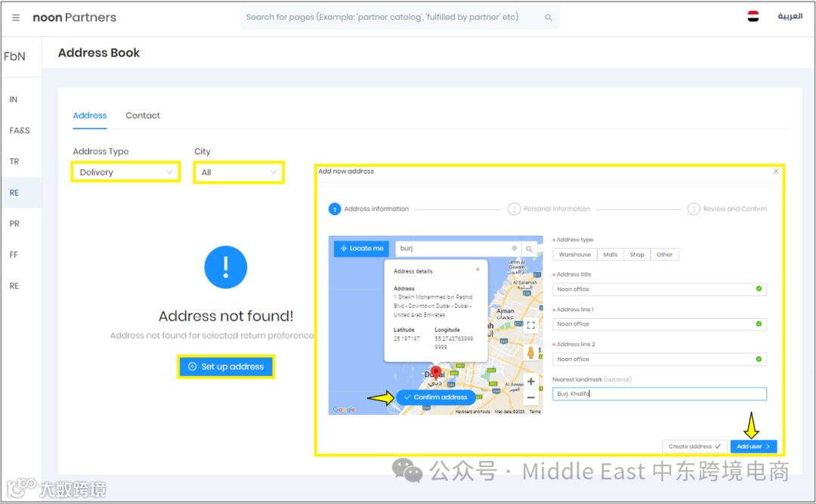Expand the City All dropdown
The height and width of the screenshot is (504, 816).
[x=239, y=172]
